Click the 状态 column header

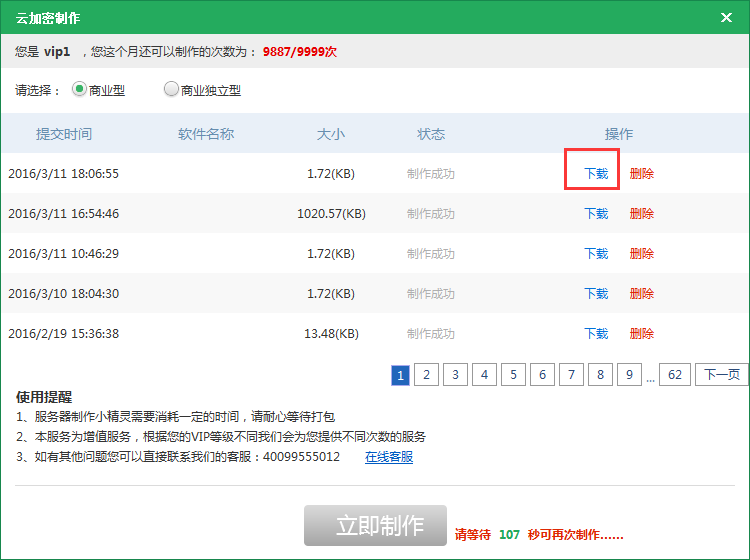point(431,134)
